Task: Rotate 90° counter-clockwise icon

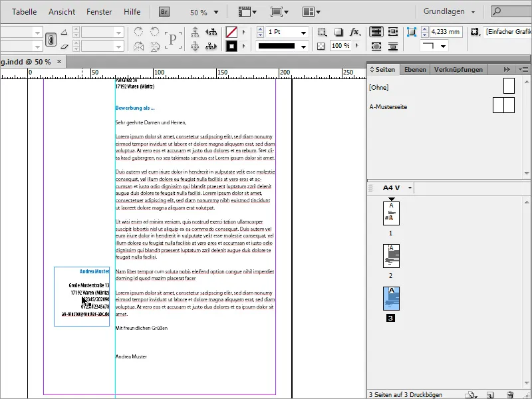Action: click(155, 32)
